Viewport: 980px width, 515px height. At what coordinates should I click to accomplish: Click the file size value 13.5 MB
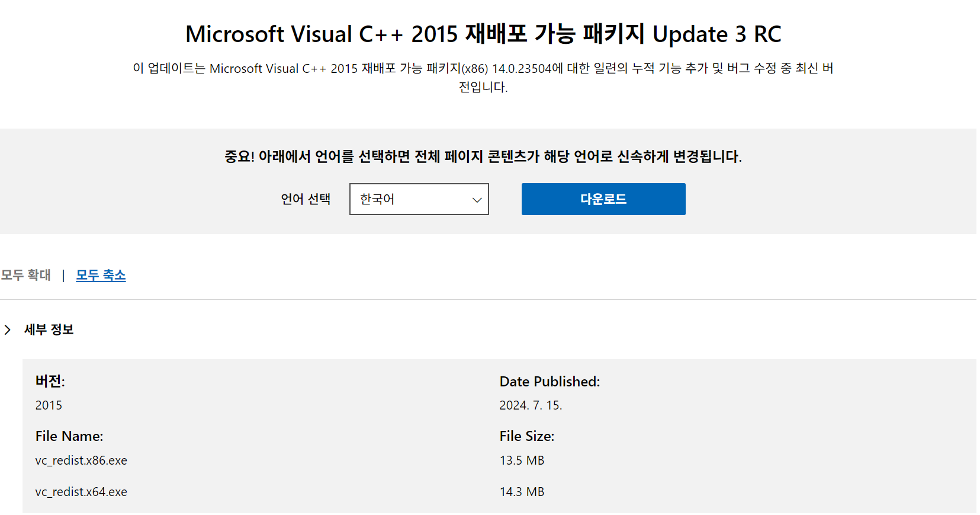click(x=522, y=460)
